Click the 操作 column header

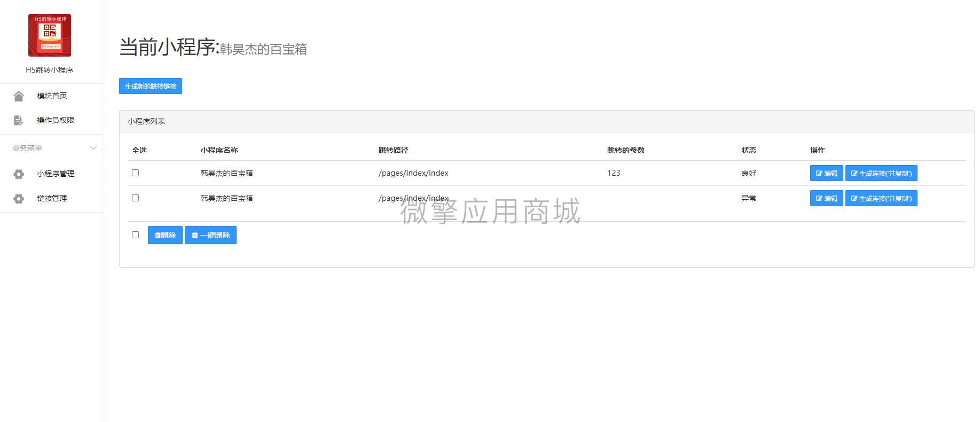[818, 150]
